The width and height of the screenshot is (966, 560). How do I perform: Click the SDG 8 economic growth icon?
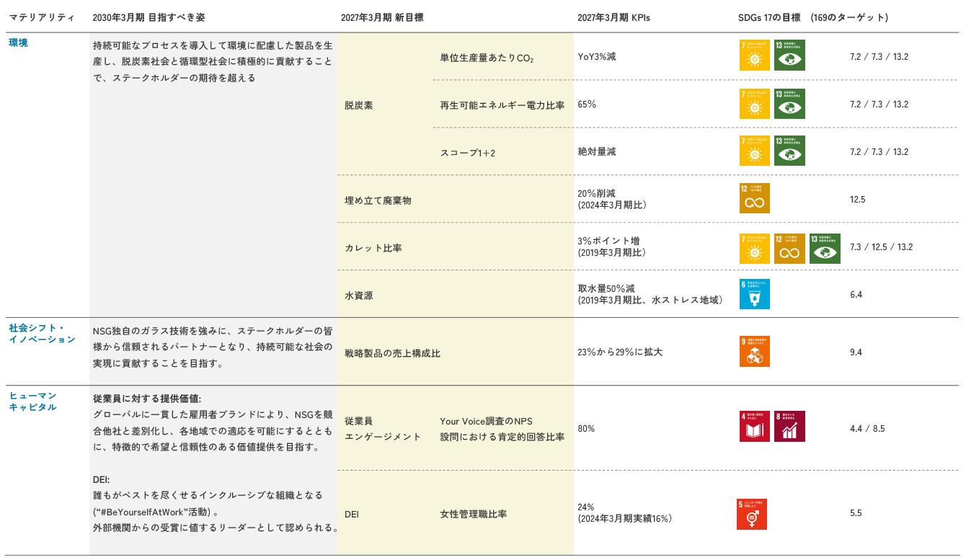[x=789, y=426]
